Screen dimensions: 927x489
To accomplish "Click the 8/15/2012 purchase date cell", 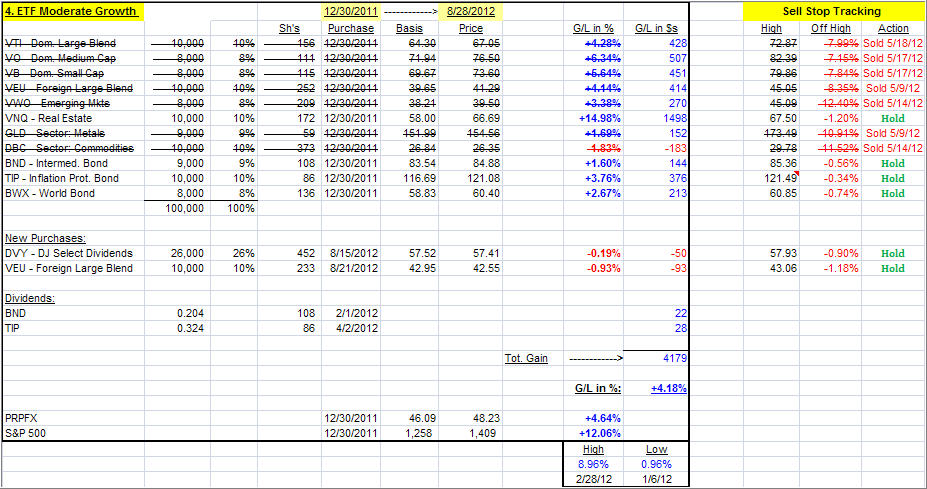I will click(x=351, y=253).
